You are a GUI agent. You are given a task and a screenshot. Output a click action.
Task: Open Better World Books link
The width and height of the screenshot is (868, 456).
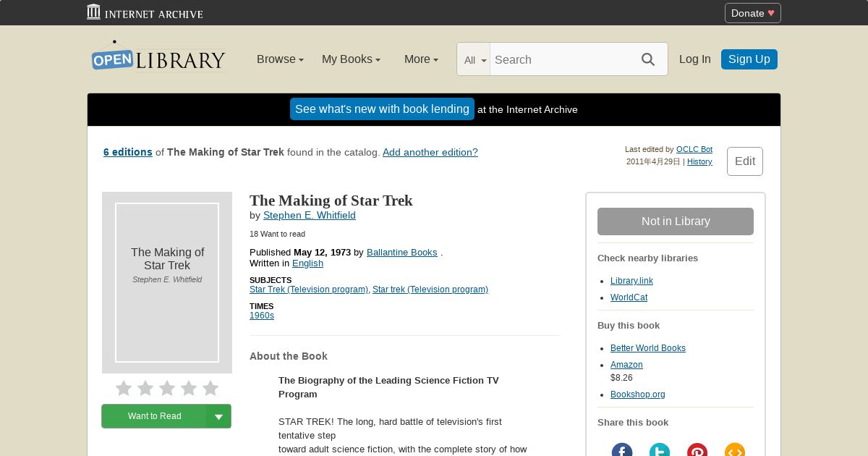[648, 348]
